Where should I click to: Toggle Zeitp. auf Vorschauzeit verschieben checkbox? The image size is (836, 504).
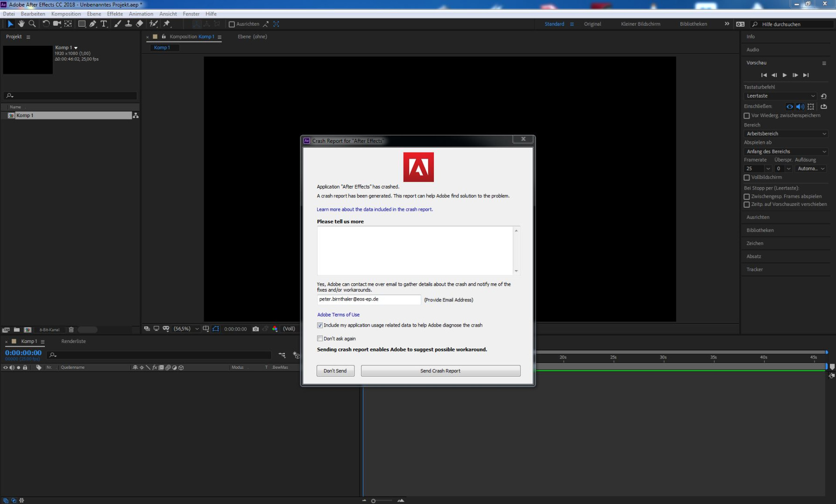(x=747, y=204)
